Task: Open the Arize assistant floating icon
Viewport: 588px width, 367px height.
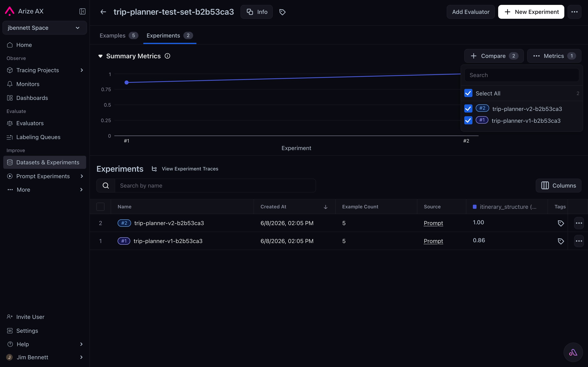Action: click(573, 352)
